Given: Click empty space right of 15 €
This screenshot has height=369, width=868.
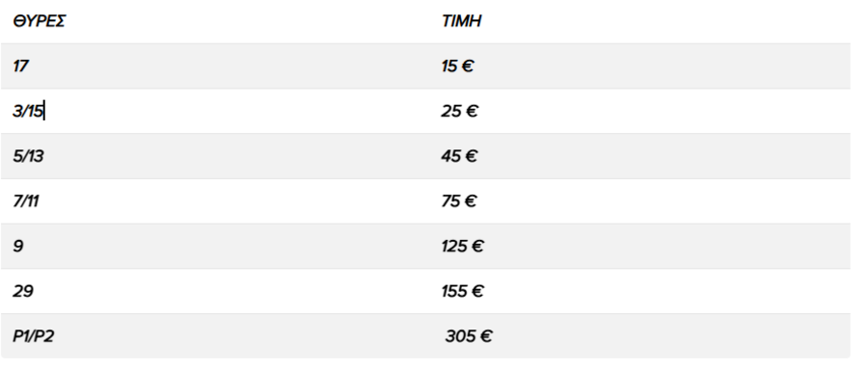Looking at the screenshot, I should tap(662, 66).
